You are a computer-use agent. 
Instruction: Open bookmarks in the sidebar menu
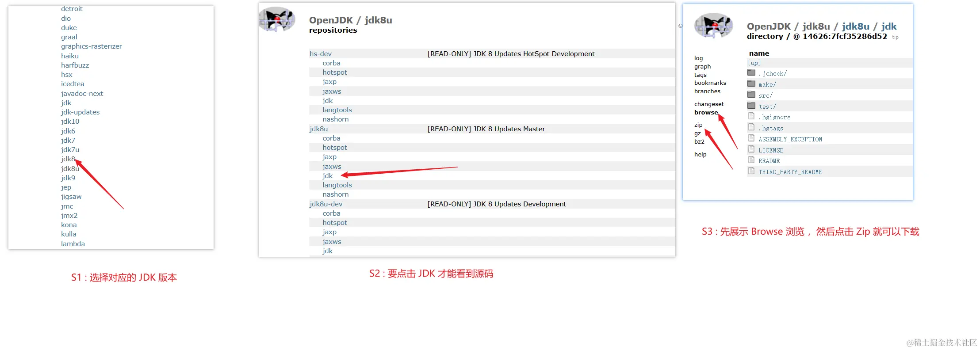710,83
